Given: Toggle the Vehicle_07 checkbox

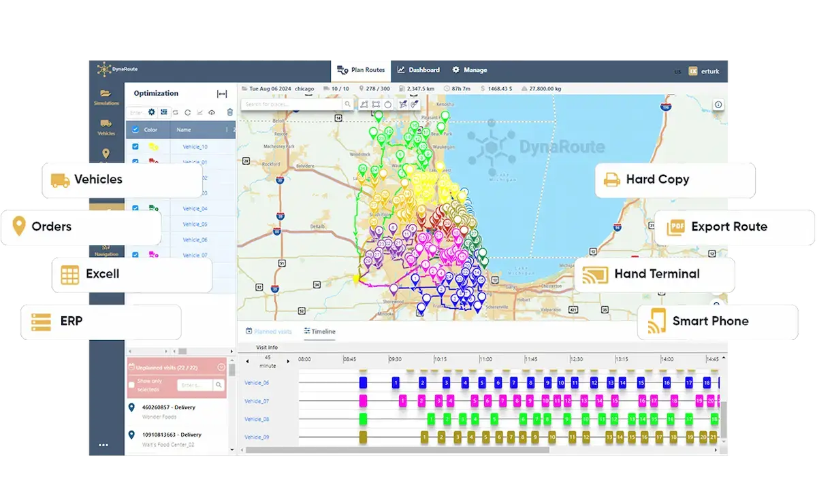Looking at the screenshot, I should point(135,255).
